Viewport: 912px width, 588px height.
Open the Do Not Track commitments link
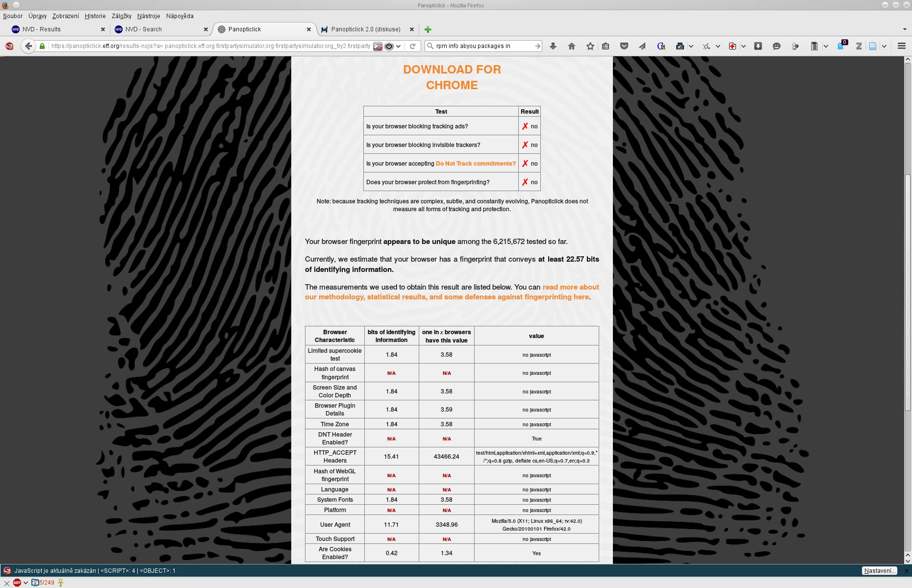[476, 164]
